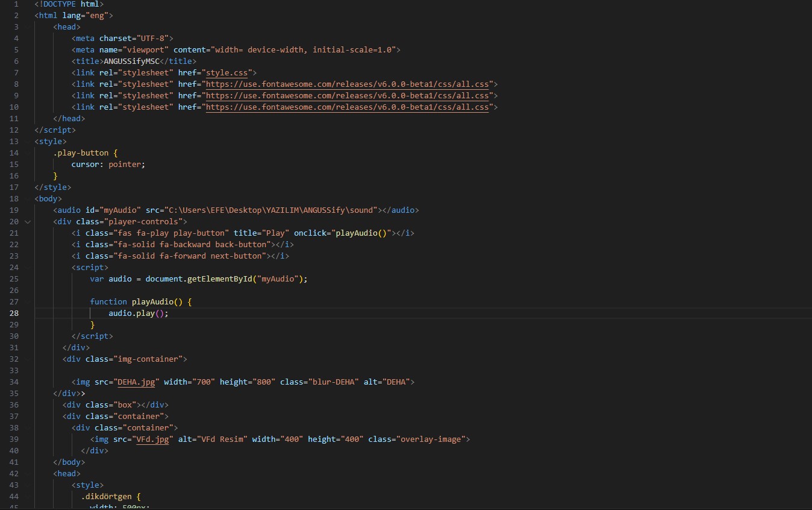The height and width of the screenshot is (510, 812).
Task: Click line number 28 in the gutter
Action: pyautogui.click(x=14, y=313)
